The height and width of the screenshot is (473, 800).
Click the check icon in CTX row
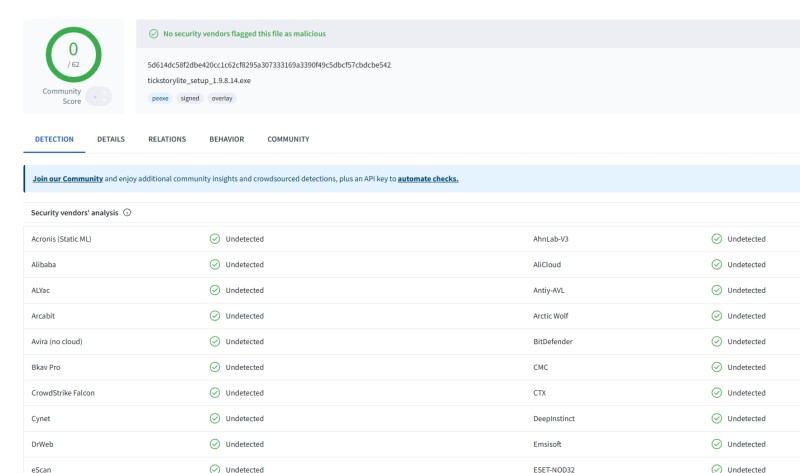click(717, 392)
